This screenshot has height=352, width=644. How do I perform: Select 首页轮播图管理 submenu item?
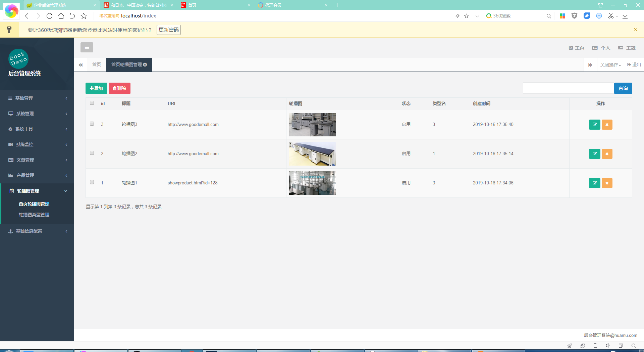34,204
